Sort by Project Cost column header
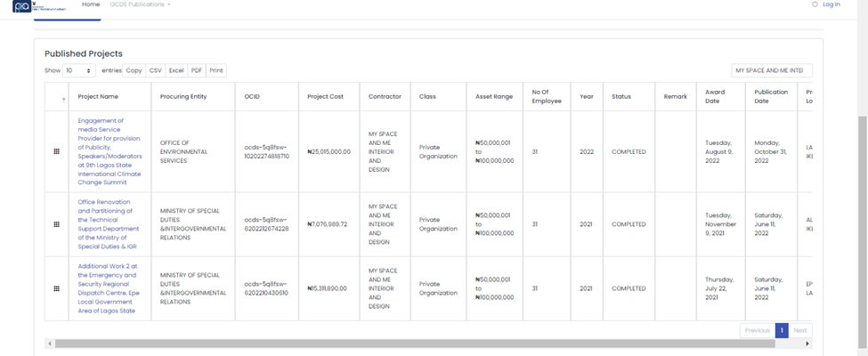The height and width of the screenshot is (356, 868). (329, 96)
